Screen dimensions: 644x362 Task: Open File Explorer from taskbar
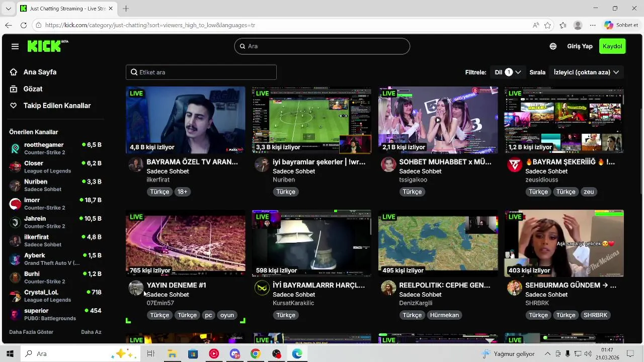pyautogui.click(x=172, y=354)
